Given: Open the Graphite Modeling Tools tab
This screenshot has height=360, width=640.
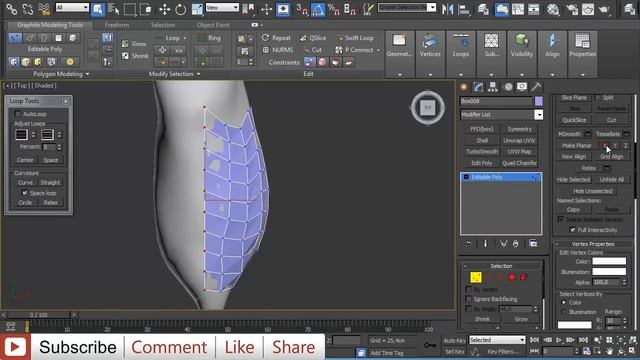Looking at the screenshot, I should [x=50, y=25].
